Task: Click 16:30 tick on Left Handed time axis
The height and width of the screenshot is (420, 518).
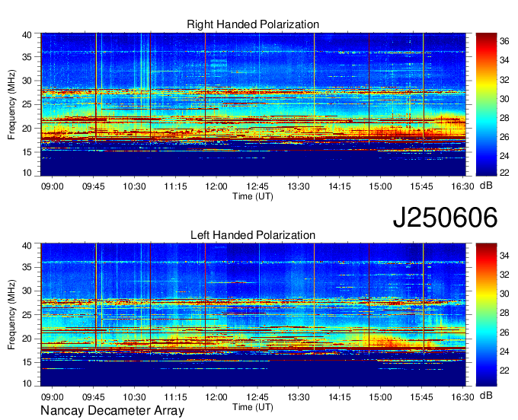Action: 462,397
